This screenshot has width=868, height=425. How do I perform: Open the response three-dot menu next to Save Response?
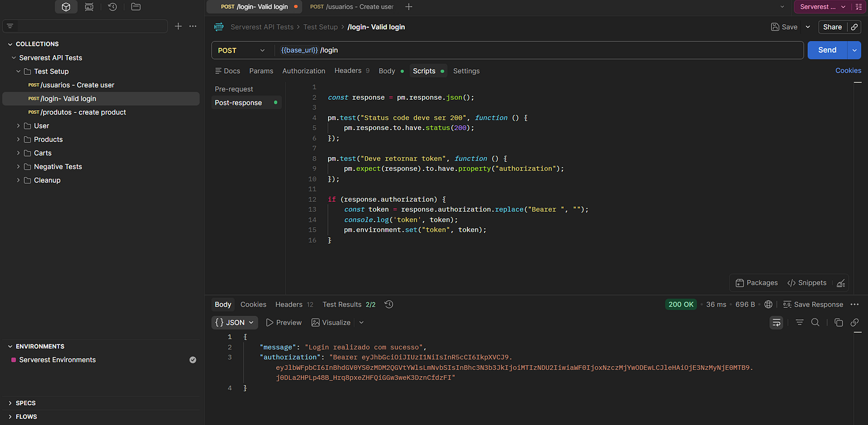(855, 304)
